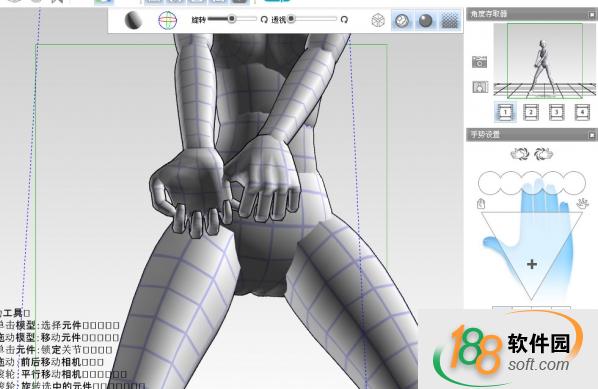Toggle the dotted grid texture display mode

(x=450, y=21)
